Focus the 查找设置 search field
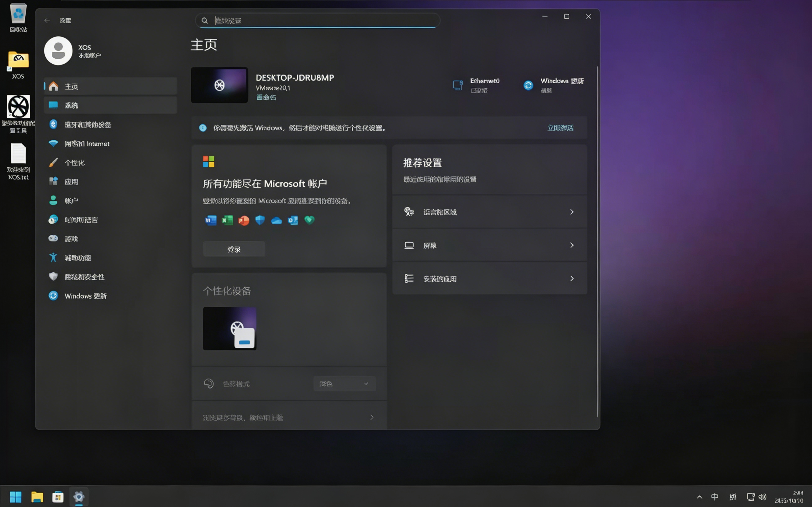812x507 pixels. pos(317,20)
